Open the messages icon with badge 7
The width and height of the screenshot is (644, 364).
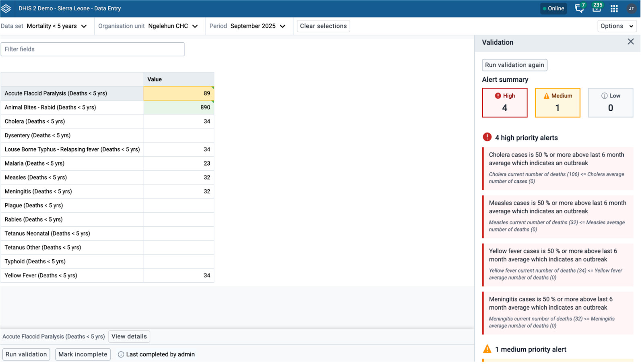click(x=579, y=8)
